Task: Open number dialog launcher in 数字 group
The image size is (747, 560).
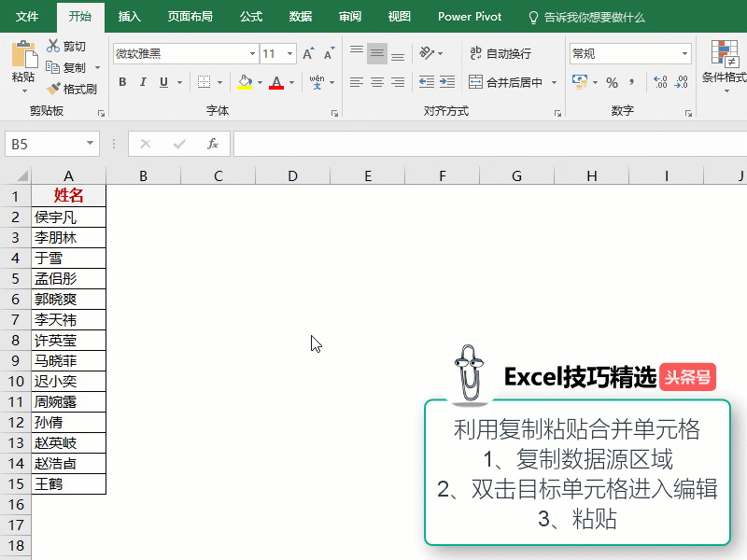Action: (688, 113)
